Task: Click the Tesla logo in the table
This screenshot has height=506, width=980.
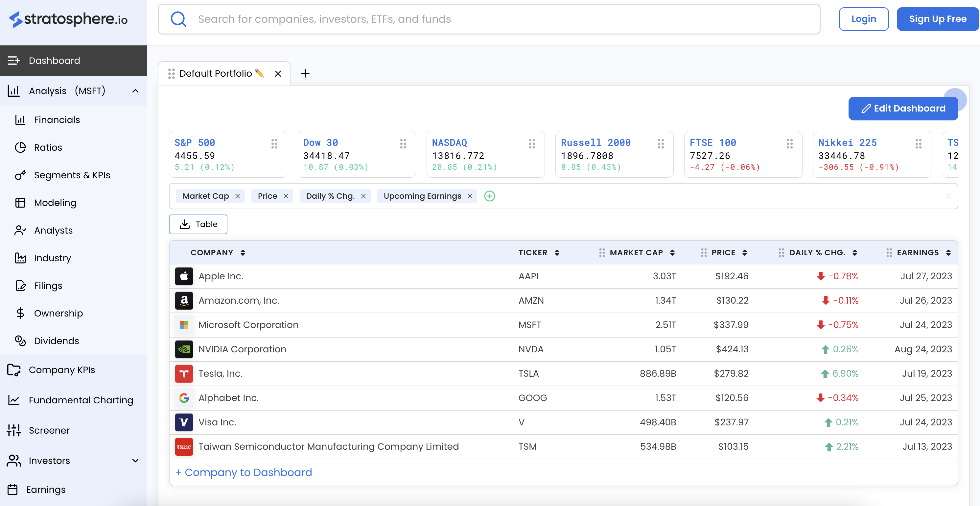Action: coord(184,373)
